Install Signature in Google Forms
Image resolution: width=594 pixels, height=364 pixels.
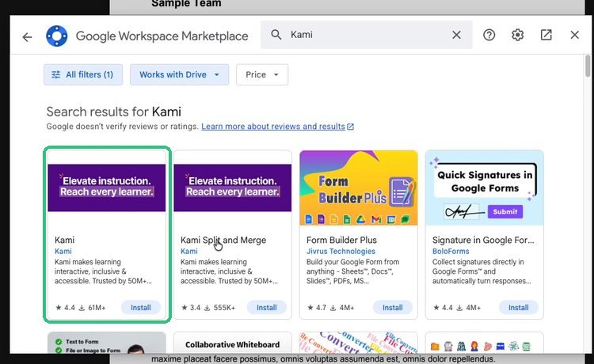[x=518, y=308]
